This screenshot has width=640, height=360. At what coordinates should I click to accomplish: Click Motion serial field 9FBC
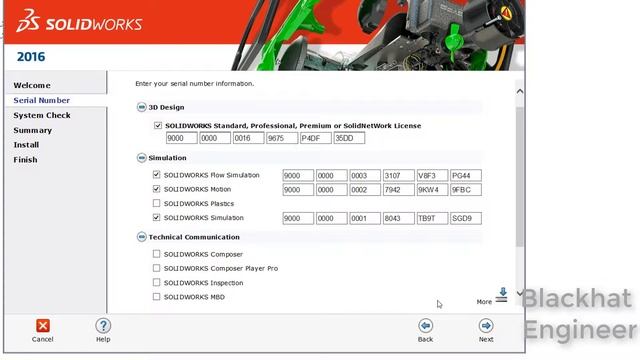[x=465, y=190]
